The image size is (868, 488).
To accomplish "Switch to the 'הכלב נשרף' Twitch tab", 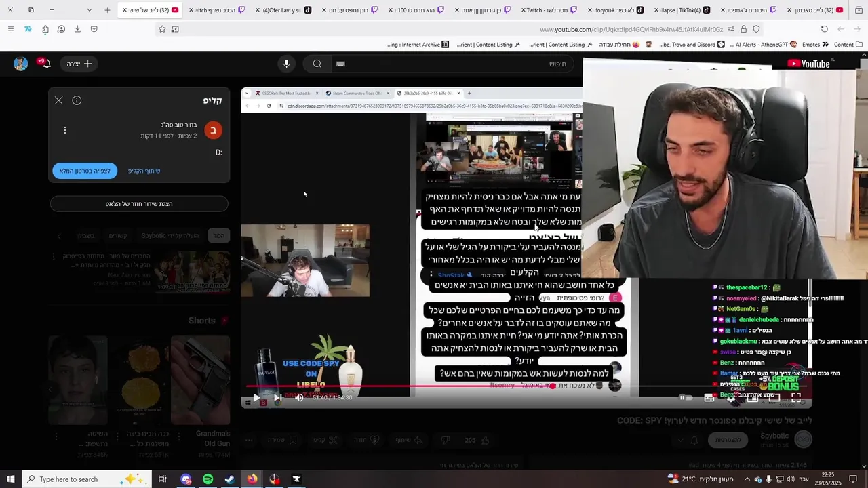I will tap(216, 10).
